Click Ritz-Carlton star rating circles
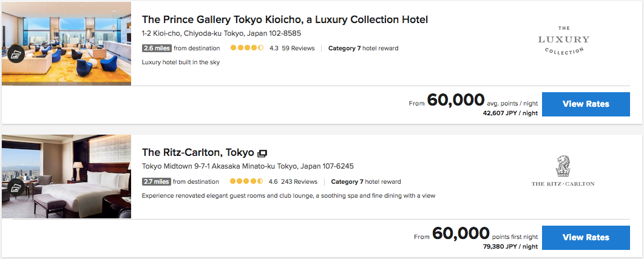 coord(246,181)
